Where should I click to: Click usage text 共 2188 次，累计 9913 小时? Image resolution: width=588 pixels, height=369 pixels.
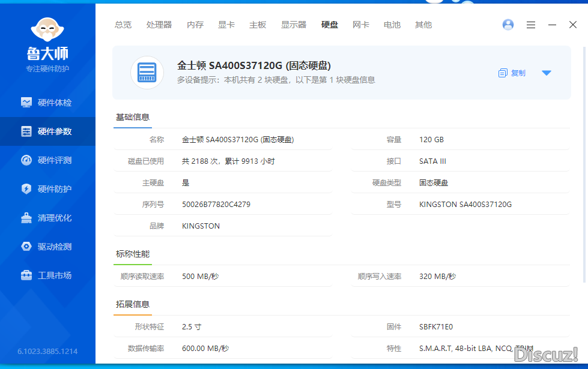point(228,161)
